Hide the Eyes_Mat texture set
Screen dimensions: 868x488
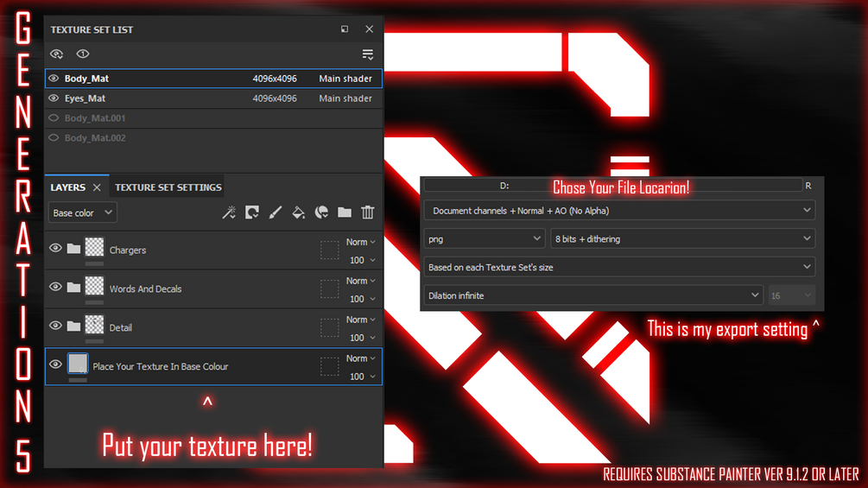tap(54, 98)
